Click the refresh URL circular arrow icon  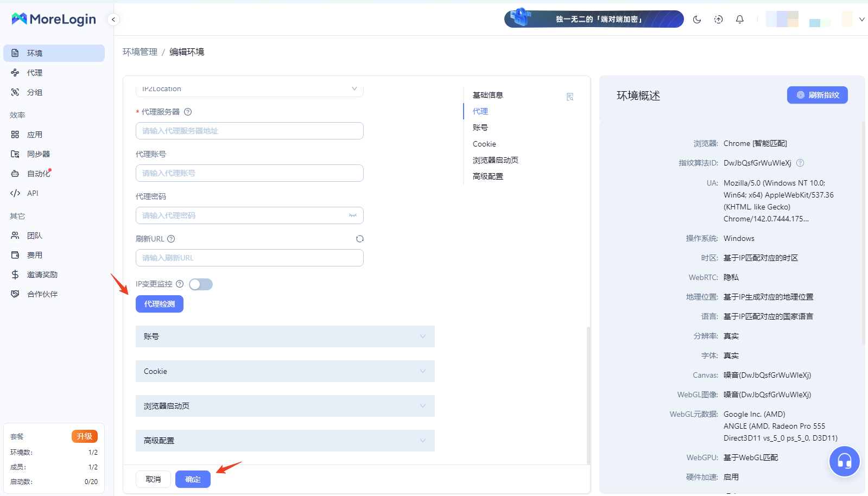(359, 239)
